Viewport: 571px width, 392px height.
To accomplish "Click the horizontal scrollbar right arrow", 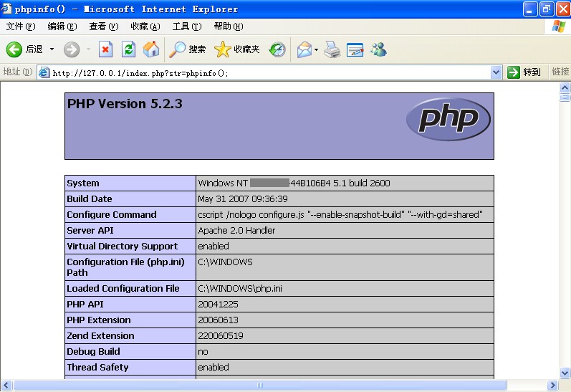I will tap(552, 385).
